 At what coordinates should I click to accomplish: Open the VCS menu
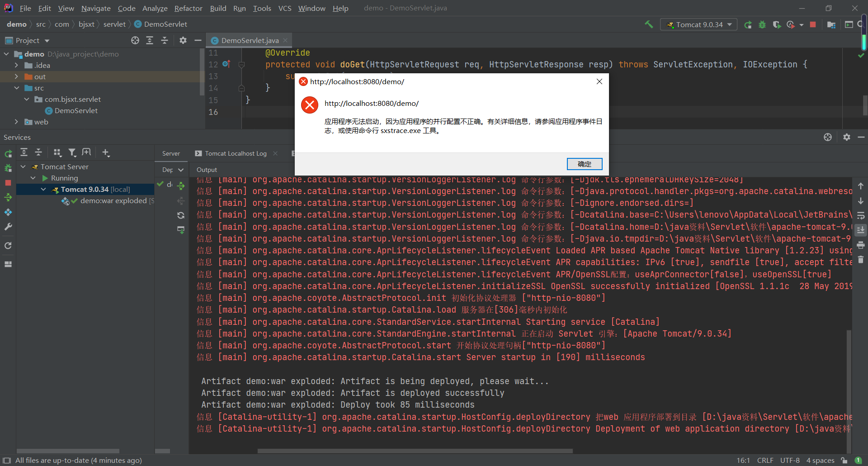point(285,8)
